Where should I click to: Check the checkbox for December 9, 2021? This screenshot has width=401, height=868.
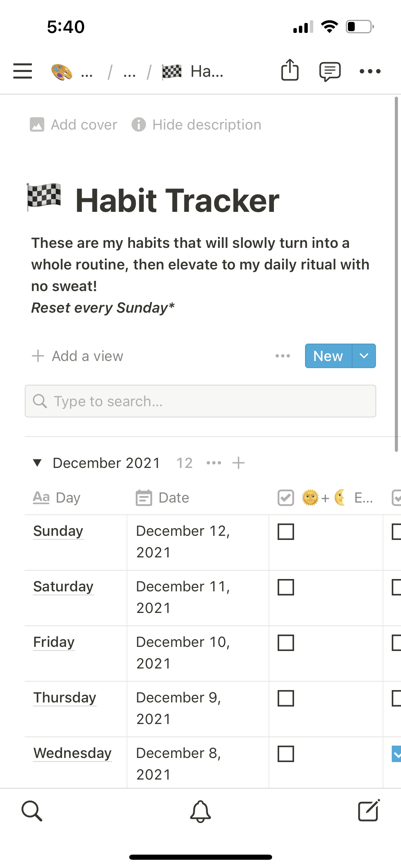point(286,699)
